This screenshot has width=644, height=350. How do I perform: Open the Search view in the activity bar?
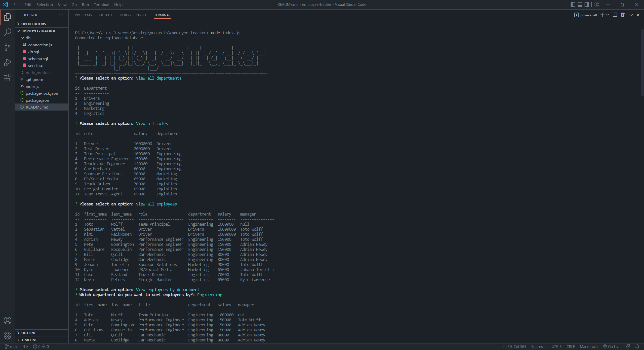coord(7,32)
